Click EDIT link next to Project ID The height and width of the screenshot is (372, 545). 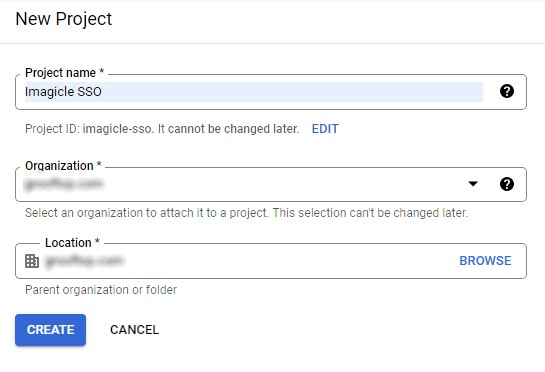coord(325,129)
